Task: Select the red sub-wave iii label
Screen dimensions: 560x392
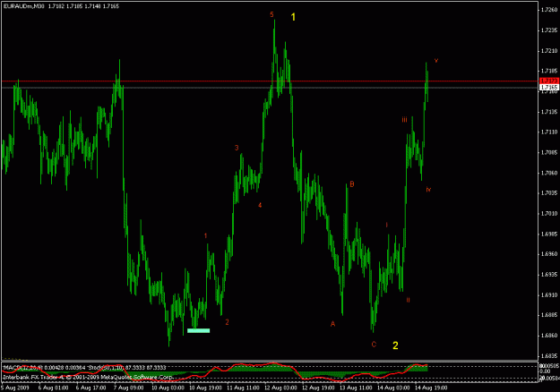Action: click(x=404, y=120)
